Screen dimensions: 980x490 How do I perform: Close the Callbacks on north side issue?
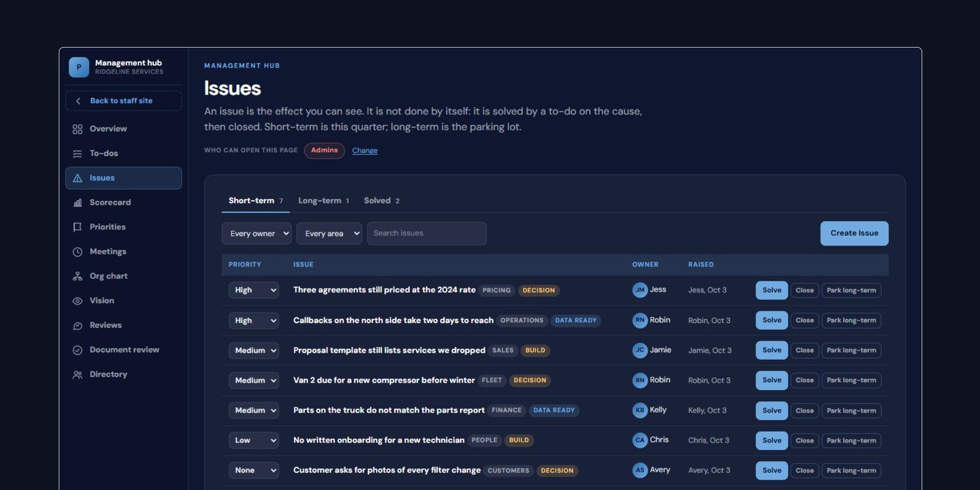click(x=805, y=320)
